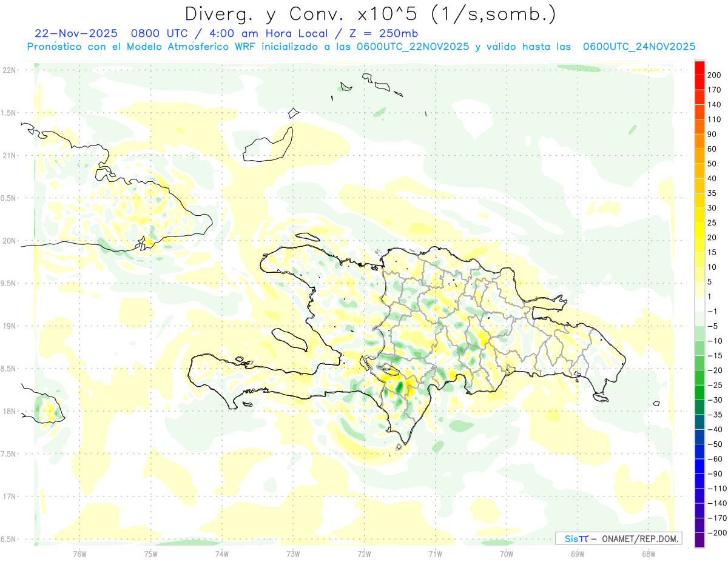Click the '71W' longitude axis label

(x=435, y=554)
